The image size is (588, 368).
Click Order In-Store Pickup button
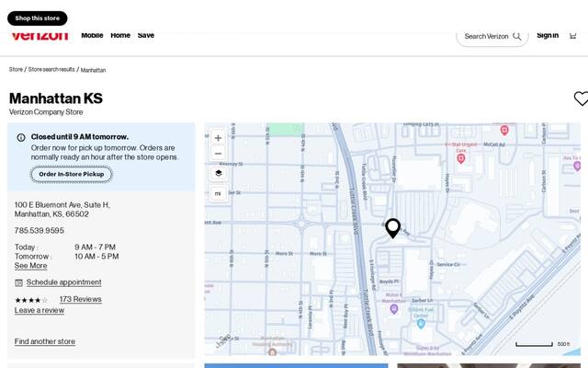point(72,174)
